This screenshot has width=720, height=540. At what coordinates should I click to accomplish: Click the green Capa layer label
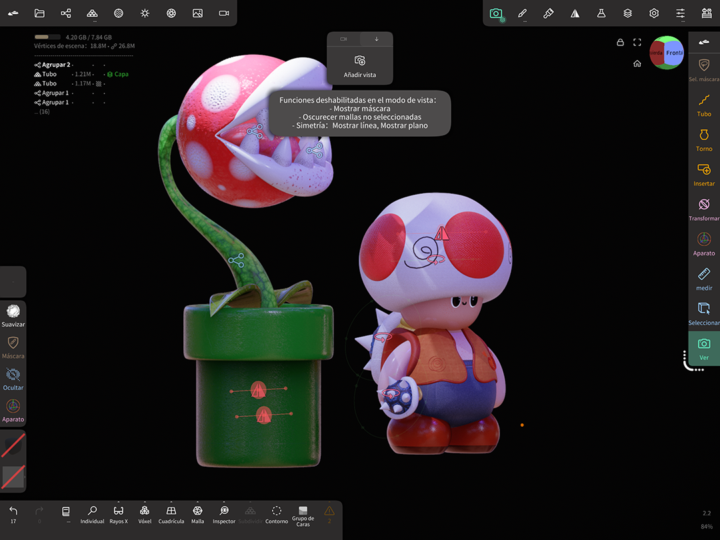[118, 74]
